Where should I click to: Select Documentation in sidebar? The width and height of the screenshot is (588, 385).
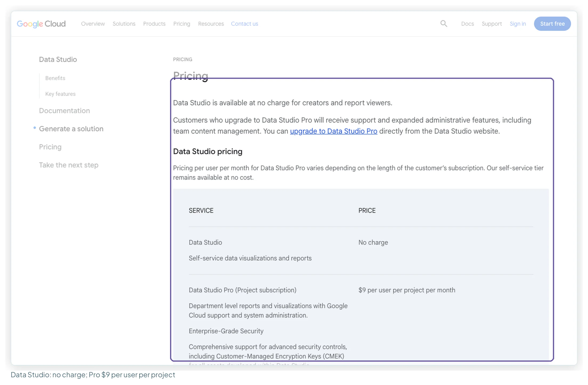pos(64,110)
